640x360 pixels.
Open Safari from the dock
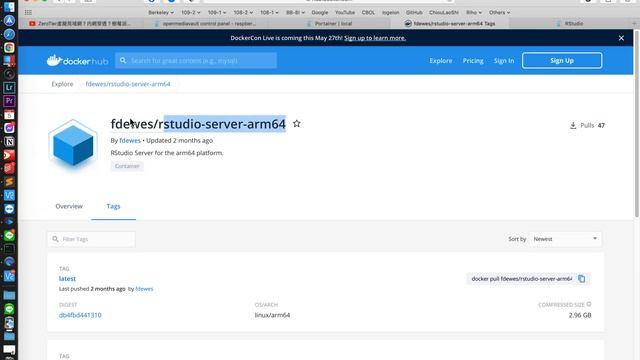tap(9, 34)
